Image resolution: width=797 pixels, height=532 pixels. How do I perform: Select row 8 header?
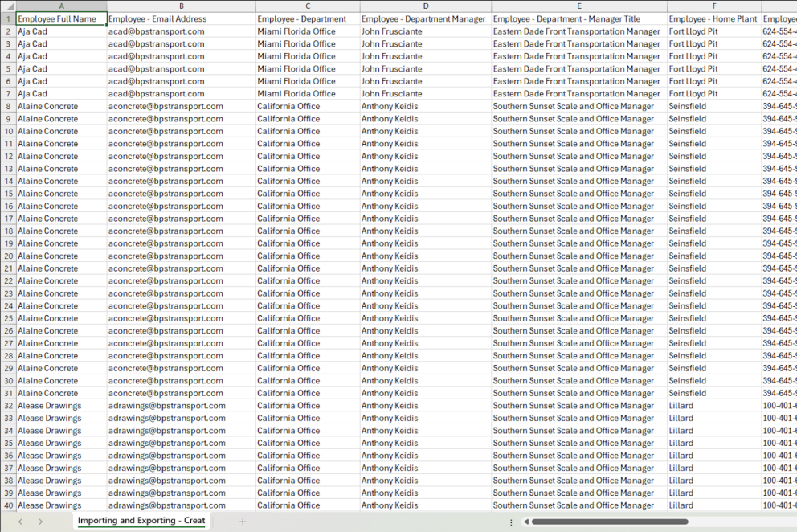pyautogui.click(x=8, y=106)
